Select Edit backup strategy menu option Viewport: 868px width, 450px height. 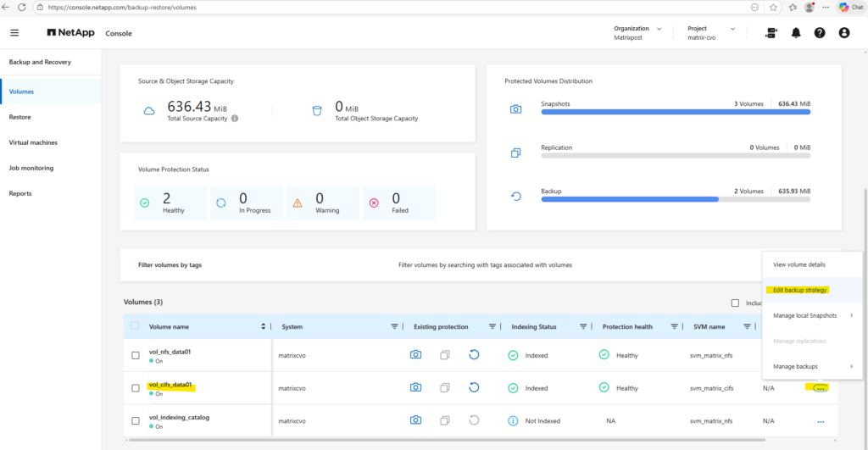pyautogui.click(x=800, y=290)
